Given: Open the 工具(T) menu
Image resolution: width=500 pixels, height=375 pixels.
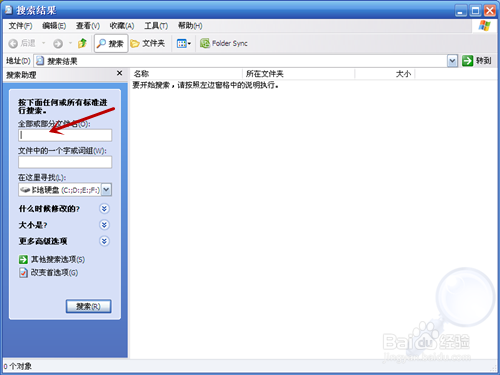Looking at the screenshot, I should [156, 26].
